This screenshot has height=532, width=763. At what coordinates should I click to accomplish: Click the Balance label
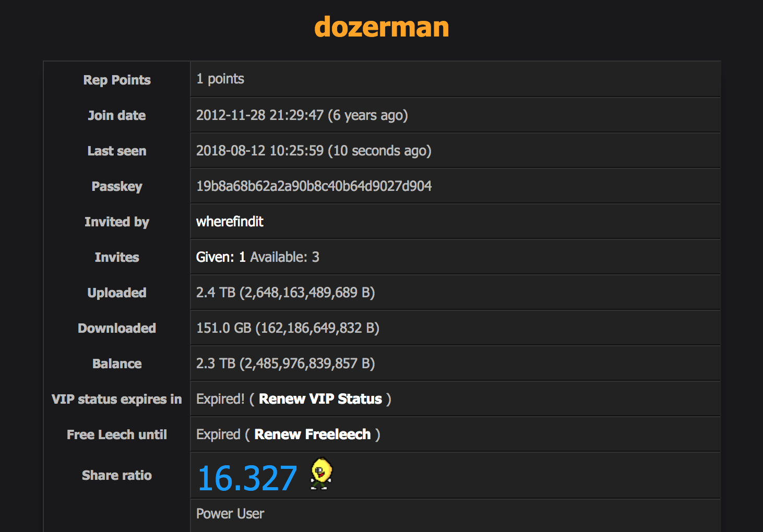117,364
